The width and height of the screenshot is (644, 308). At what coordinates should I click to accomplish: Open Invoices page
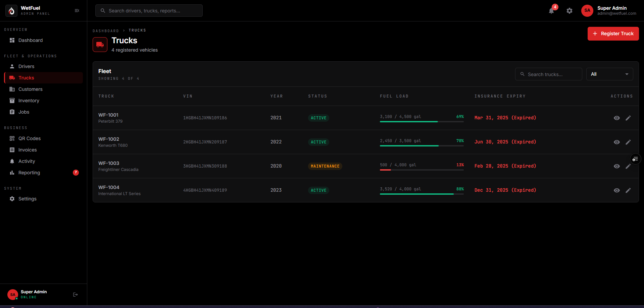pos(43,150)
